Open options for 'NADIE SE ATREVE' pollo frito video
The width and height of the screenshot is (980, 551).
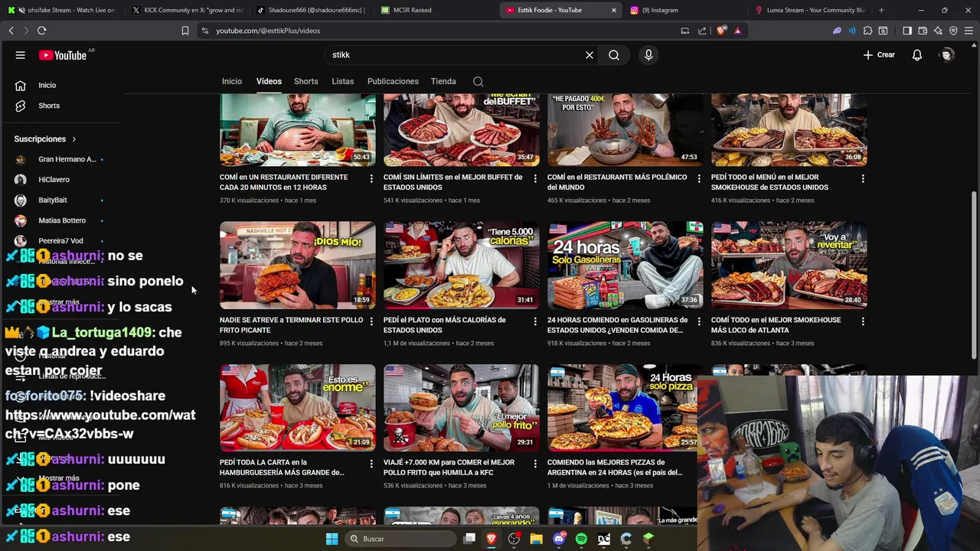[x=371, y=321]
